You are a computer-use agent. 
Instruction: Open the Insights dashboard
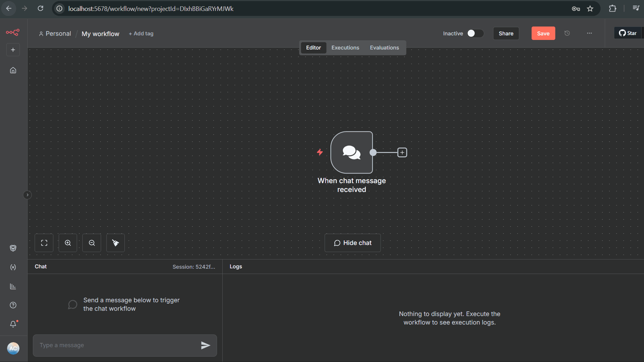[13, 286]
